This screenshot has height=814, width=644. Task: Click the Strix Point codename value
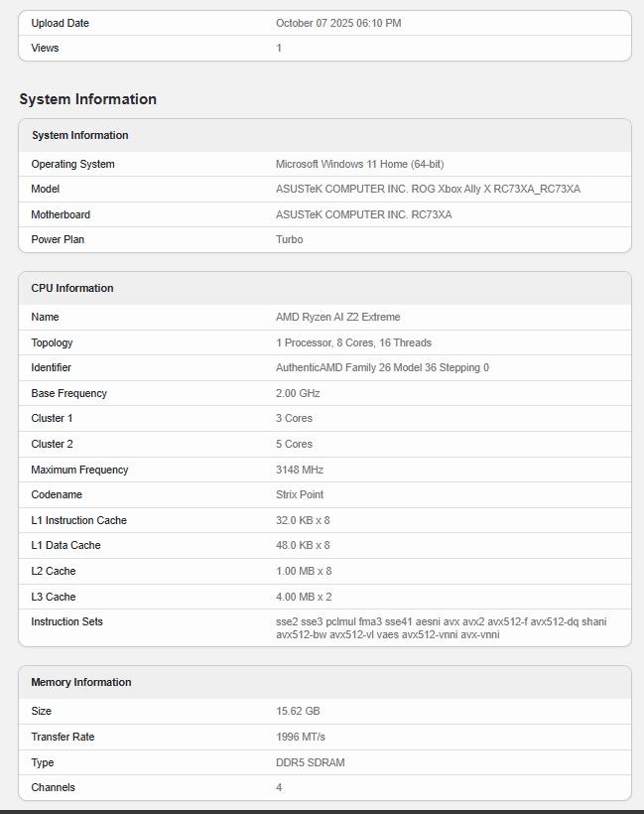click(x=300, y=494)
